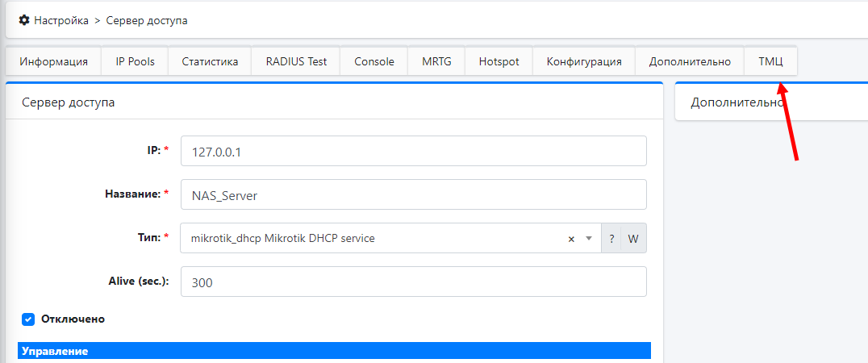This screenshot has width=868, height=363.
Task: Open the ТМЦ tab
Action: click(771, 62)
